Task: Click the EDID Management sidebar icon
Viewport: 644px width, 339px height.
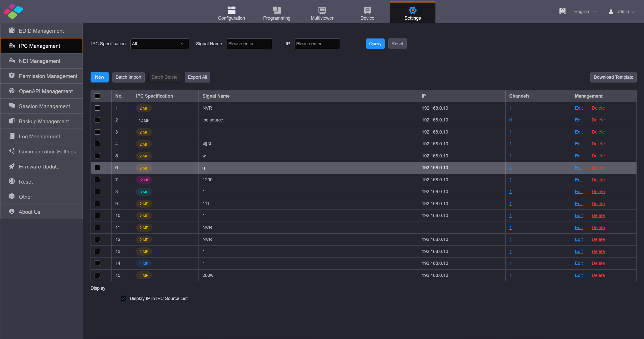Action: [12, 30]
